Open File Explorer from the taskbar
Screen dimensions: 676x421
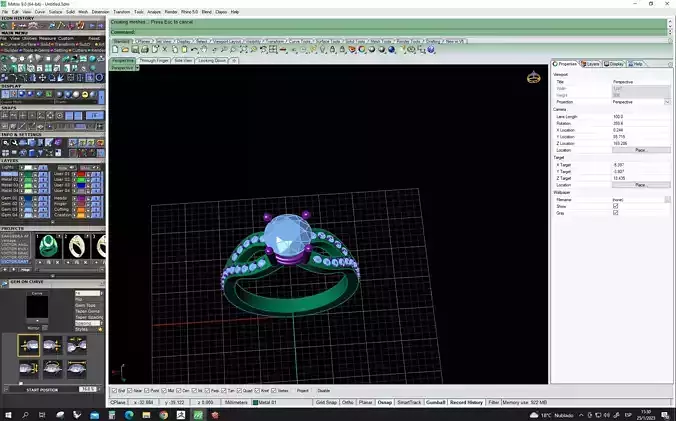tap(146, 415)
